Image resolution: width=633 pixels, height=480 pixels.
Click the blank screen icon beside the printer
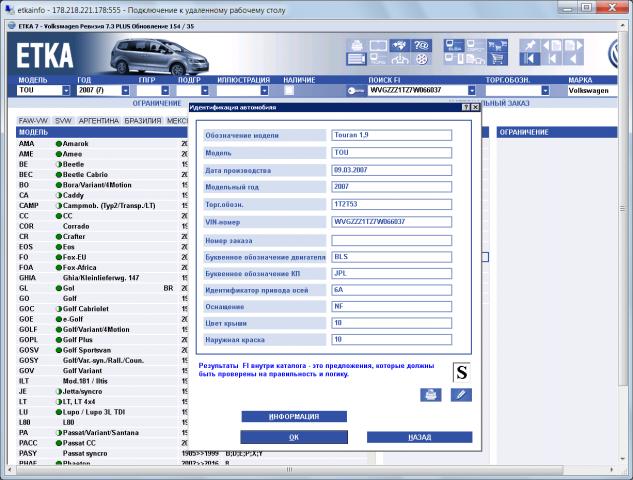378,46
